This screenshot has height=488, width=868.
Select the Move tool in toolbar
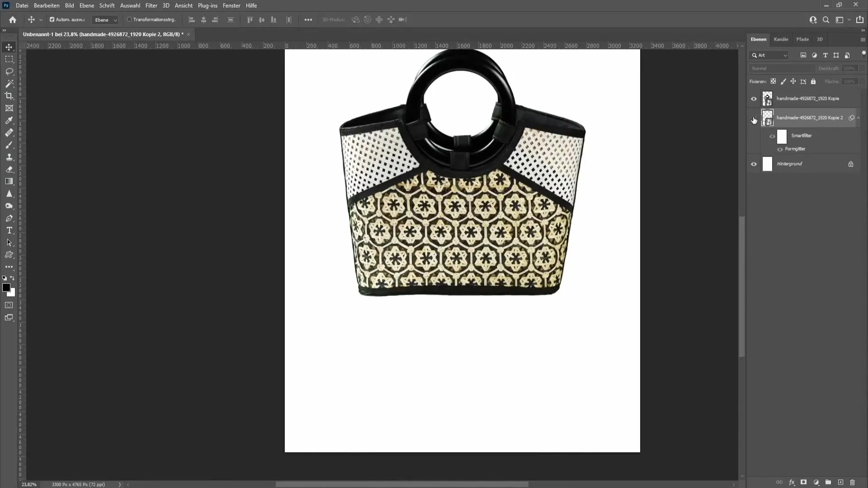9,47
